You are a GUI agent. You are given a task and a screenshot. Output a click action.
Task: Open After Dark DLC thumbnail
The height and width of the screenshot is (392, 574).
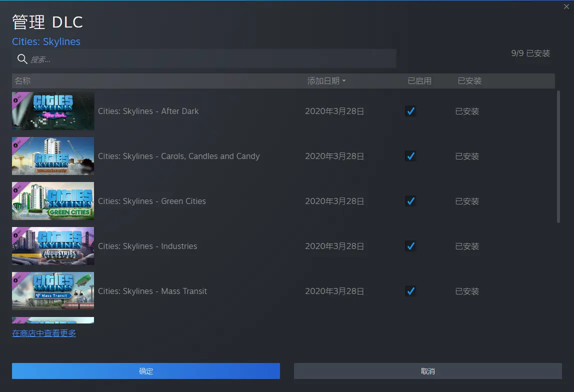pos(53,111)
